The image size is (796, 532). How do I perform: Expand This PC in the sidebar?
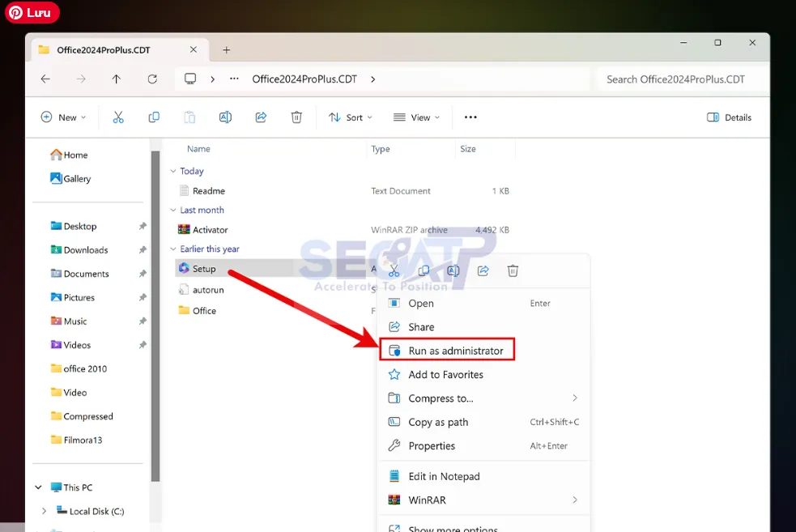point(37,487)
